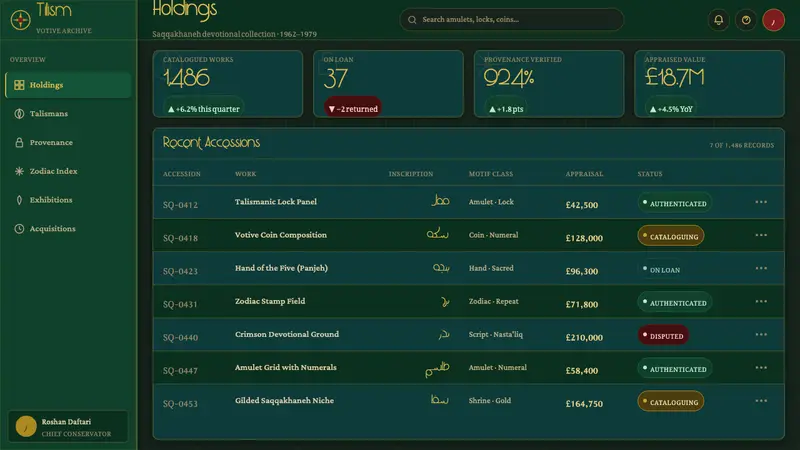Open the Provenance section
The image size is (800, 450).
point(68,142)
